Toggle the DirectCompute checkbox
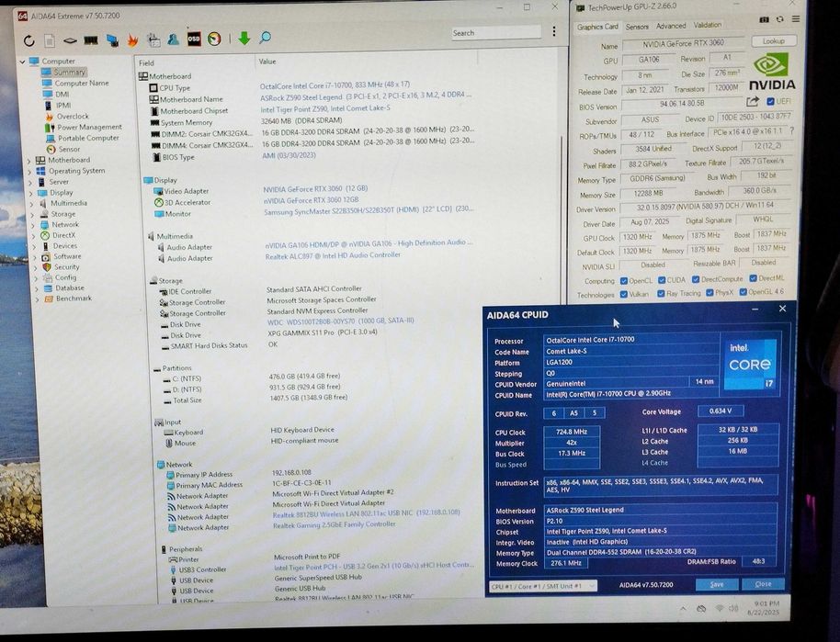The image size is (840, 642). point(696,279)
